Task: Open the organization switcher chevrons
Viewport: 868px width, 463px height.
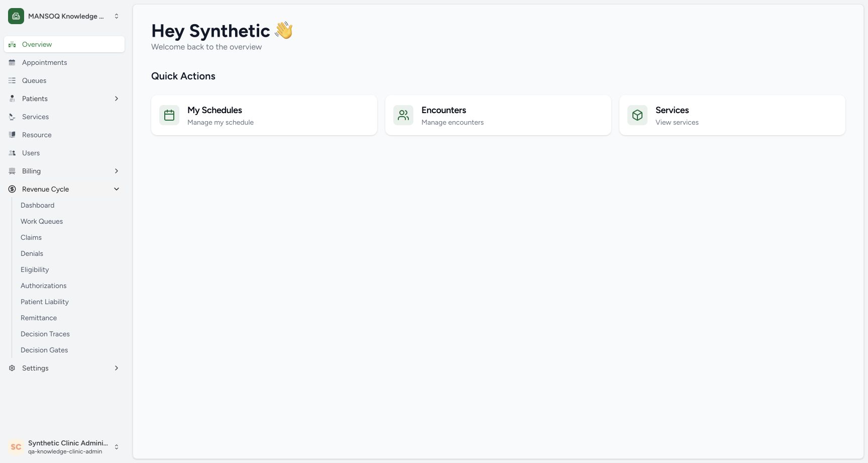Action: pyautogui.click(x=117, y=16)
